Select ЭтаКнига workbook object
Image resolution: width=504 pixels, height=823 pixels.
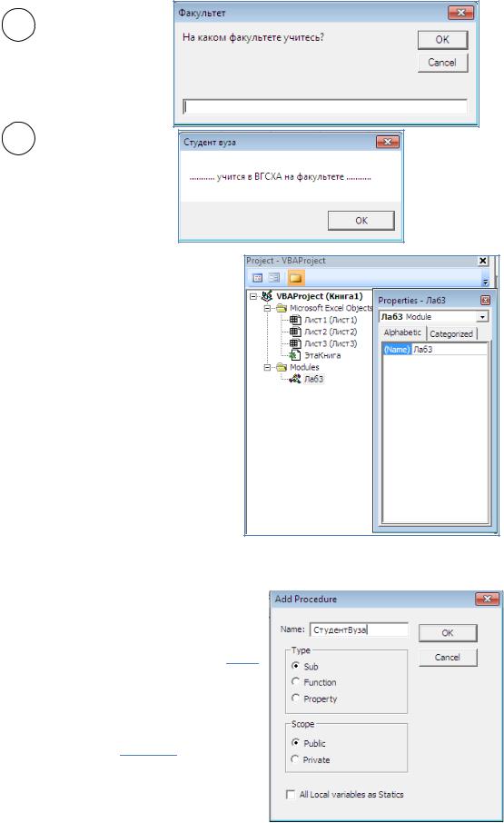pyautogui.click(x=322, y=355)
